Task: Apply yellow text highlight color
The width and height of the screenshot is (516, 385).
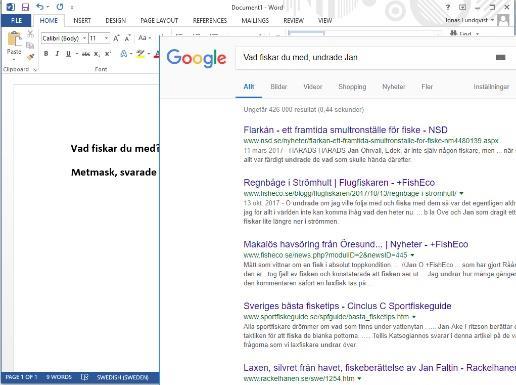Action: coord(140,54)
